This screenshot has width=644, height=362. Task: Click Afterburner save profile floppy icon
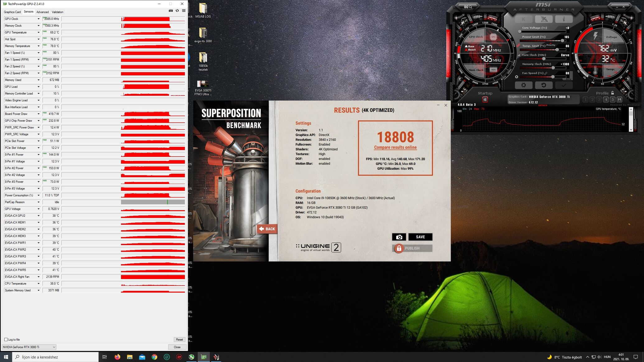[x=619, y=99]
